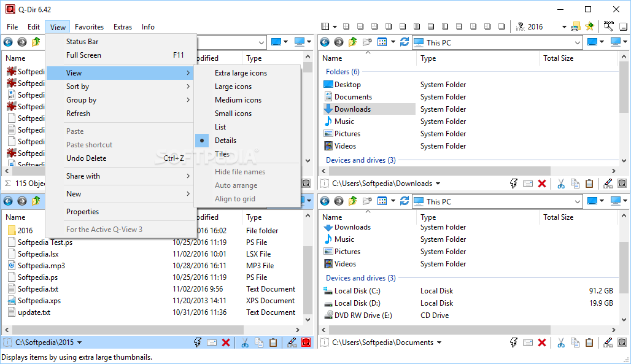Refresh the top-right This PC pane
Viewport: 631px width, 364px height.
click(405, 42)
